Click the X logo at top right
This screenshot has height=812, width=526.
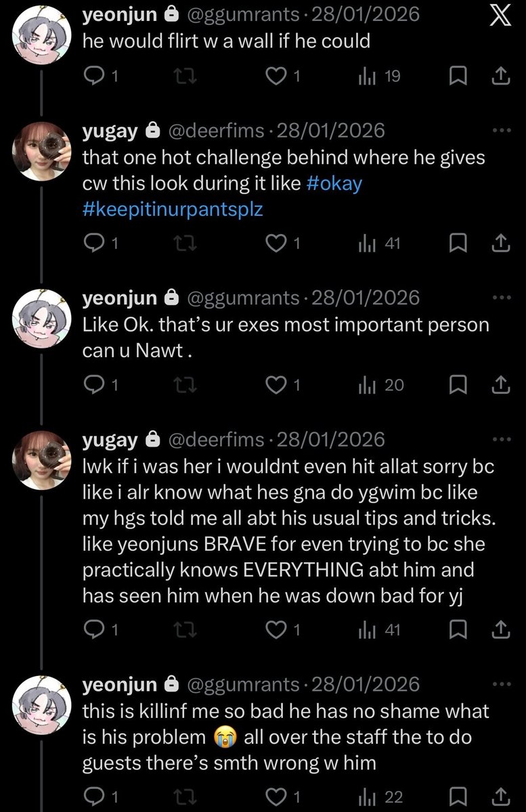[500, 16]
